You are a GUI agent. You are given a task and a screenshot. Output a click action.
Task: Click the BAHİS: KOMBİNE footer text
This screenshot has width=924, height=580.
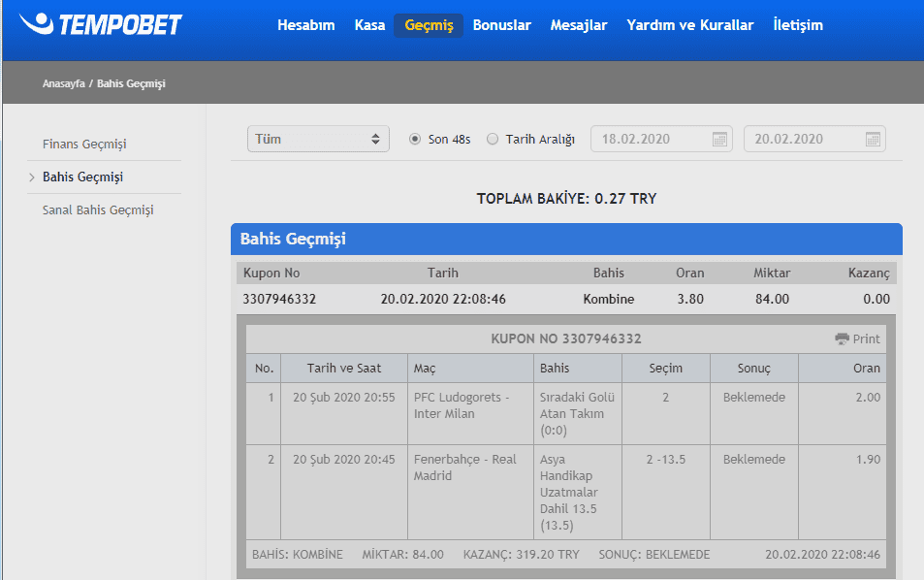(297, 555)
